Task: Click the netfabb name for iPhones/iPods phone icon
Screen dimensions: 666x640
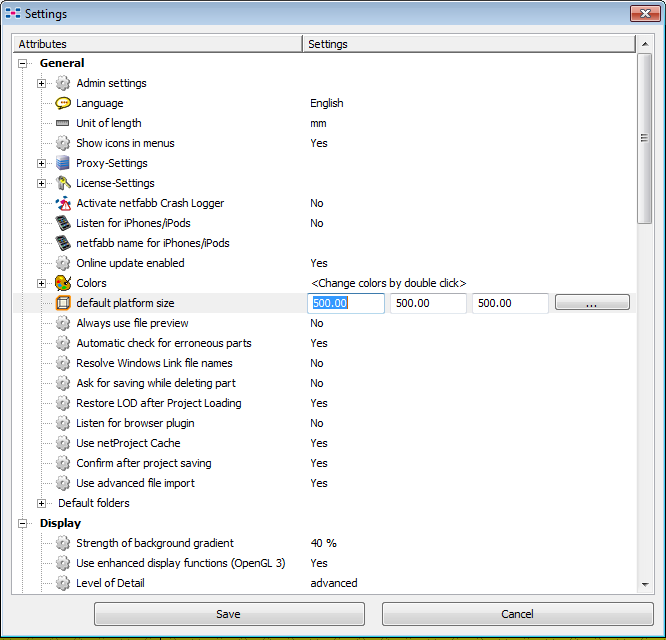Action: pyautogui.click(x=63, y=243)
